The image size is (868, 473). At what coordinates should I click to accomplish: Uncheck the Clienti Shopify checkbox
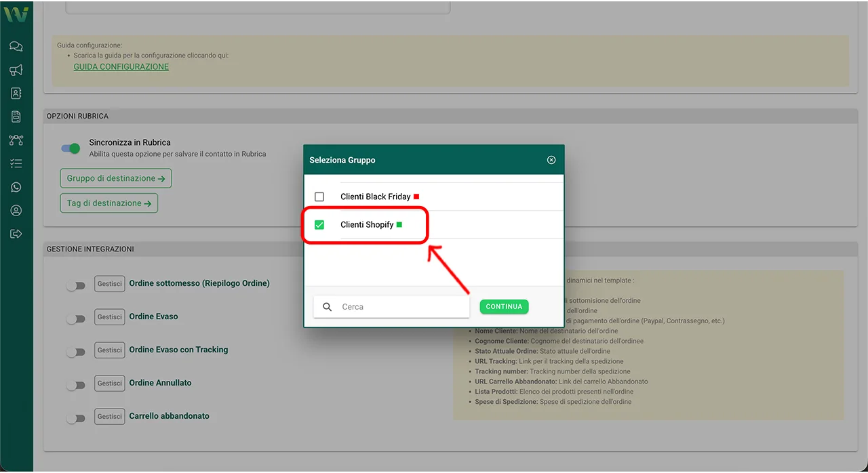319,225
